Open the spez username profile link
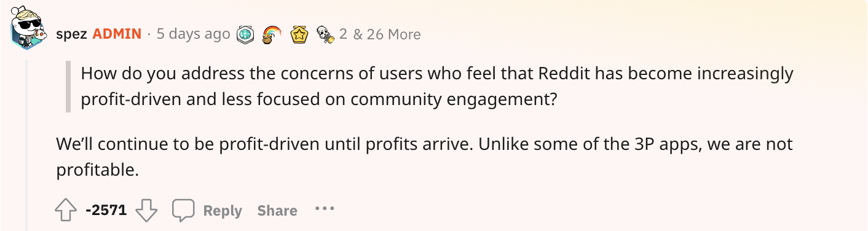Image resolution: width=868 pixels, height=231 pixels. [x=71, y=34]
